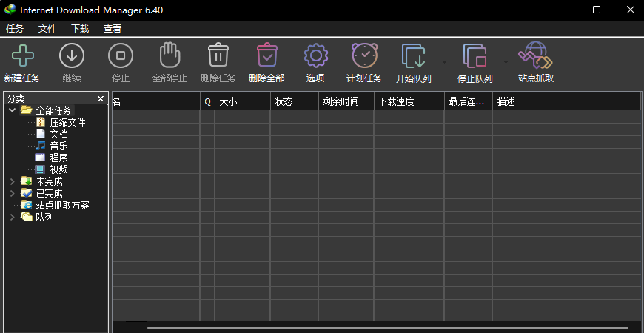Click the 删除任务 trash icon

[218, 55]
